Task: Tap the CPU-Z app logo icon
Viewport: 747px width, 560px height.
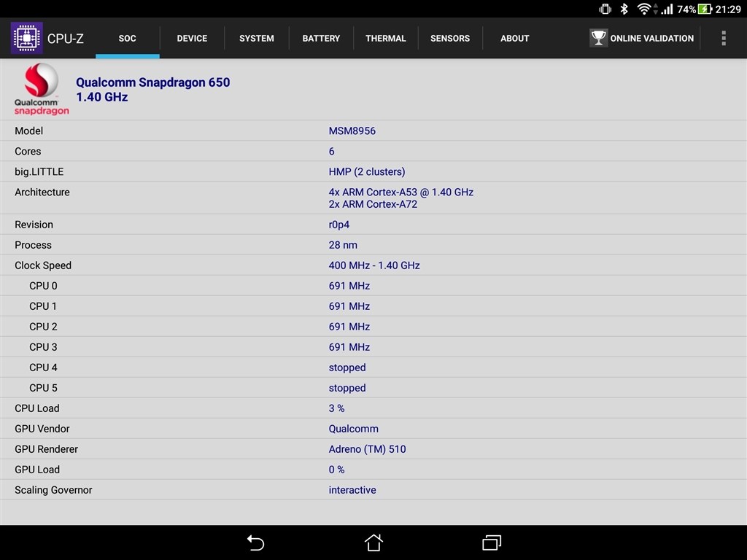Action: (27, 38)
